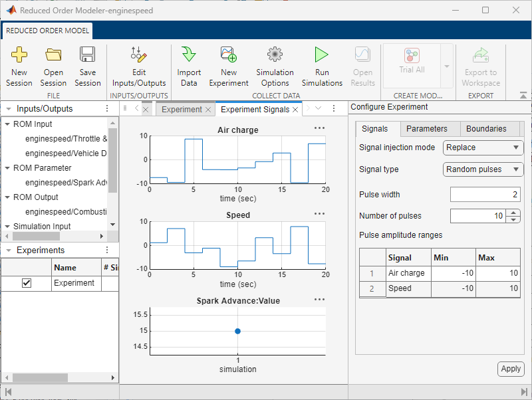This screenshot has height=400, width=532.
Task: Open the Spark Advance plot options menu
Action: [x=319, y=300]
